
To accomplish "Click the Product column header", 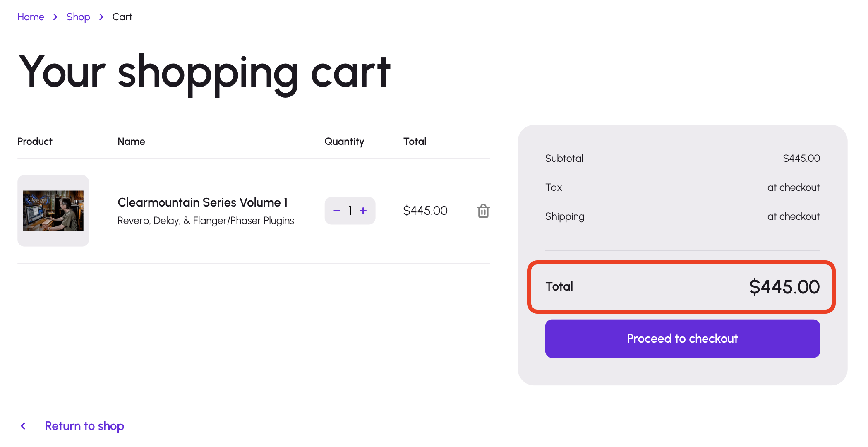I will point(35,142).
